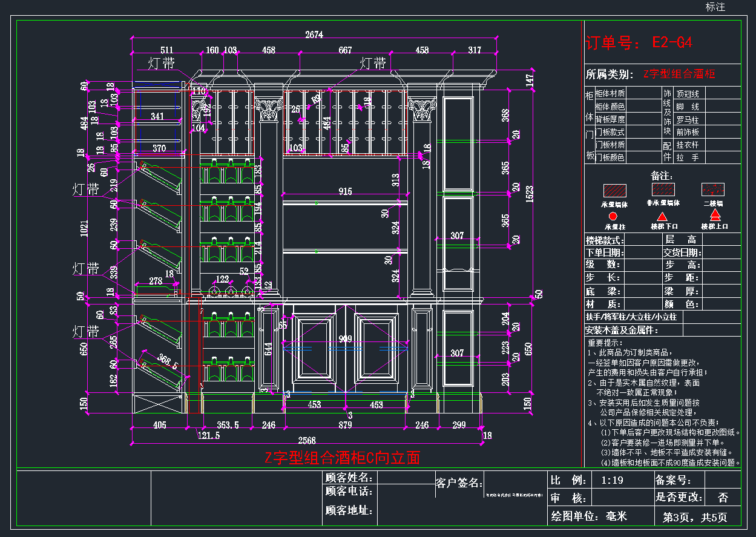Click the empty 罗马柱 value cell
Viewport: 756px width, 537px height.
[x=723, y=120]
